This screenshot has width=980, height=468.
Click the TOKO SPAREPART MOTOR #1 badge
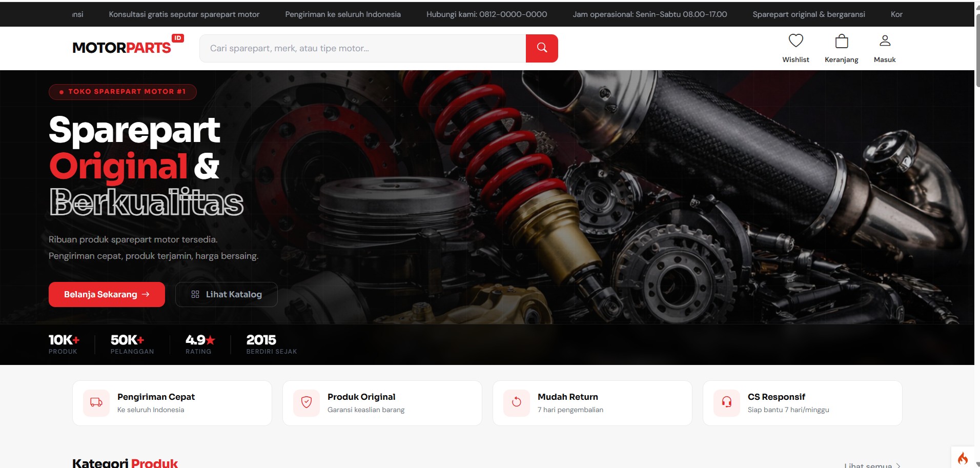point(122,92)
